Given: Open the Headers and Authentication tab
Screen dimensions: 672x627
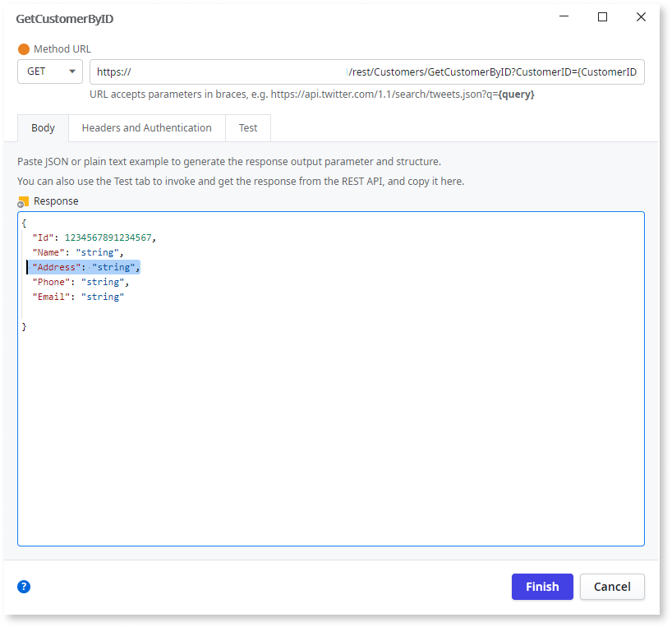Looking at the screenshot, I should [x=146, y=127].
